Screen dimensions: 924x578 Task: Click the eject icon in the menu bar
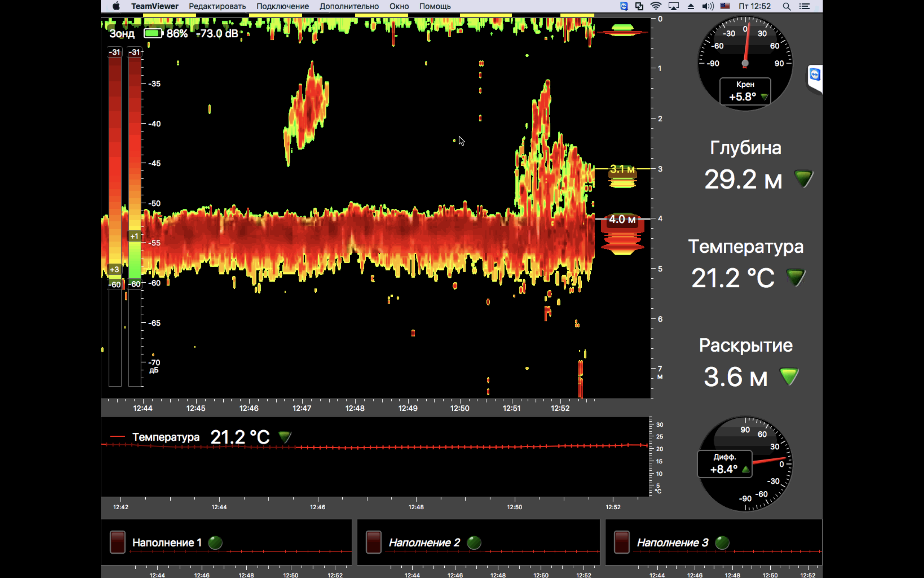coord(691,6)
